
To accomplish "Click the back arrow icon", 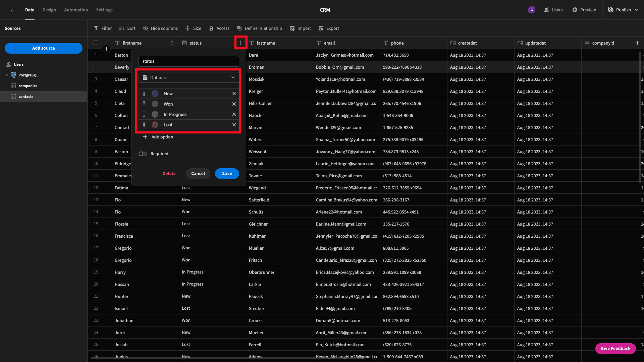I will coord(13,10).
